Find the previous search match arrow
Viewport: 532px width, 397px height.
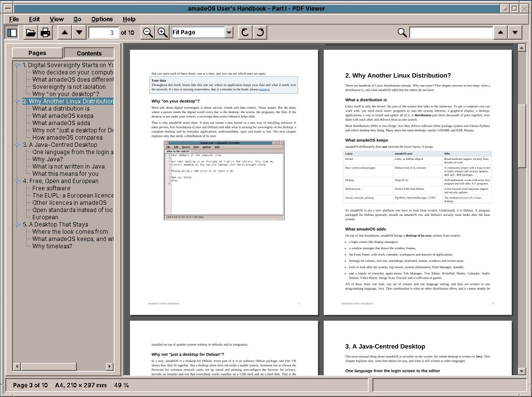[501, 32]
